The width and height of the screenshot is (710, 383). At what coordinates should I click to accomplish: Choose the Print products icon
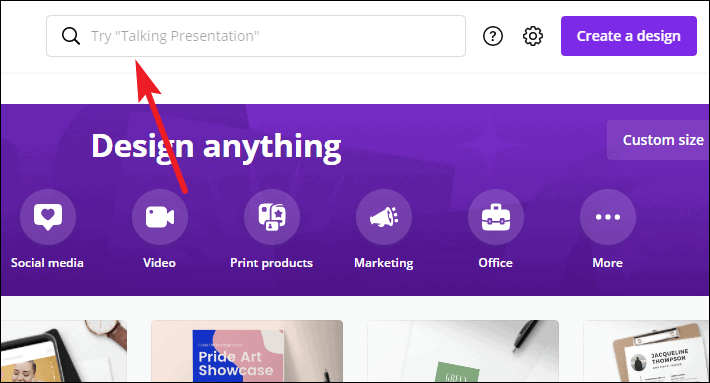(x=272, y=217)
